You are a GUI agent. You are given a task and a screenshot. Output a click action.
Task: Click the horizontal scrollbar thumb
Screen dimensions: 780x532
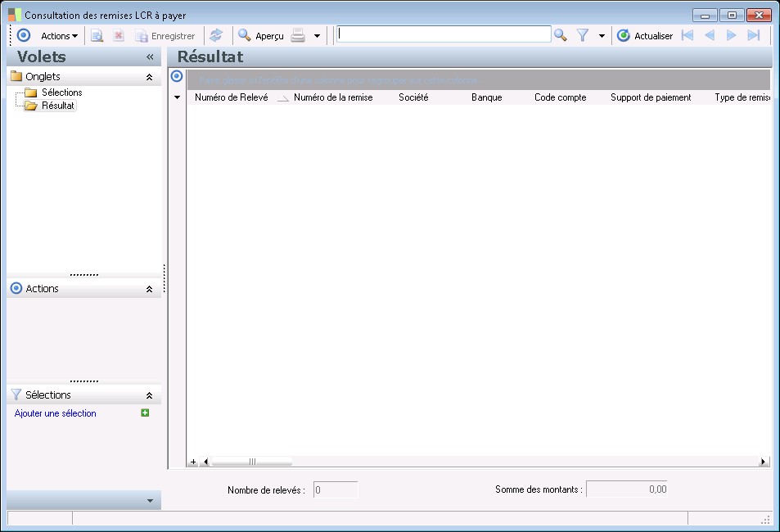click(252, 462)
